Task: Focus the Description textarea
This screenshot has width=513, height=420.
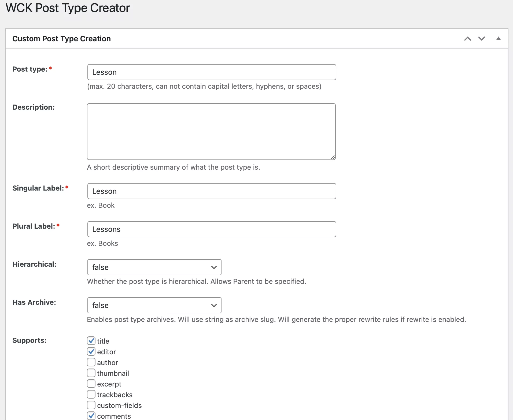Action: [211, 132]
